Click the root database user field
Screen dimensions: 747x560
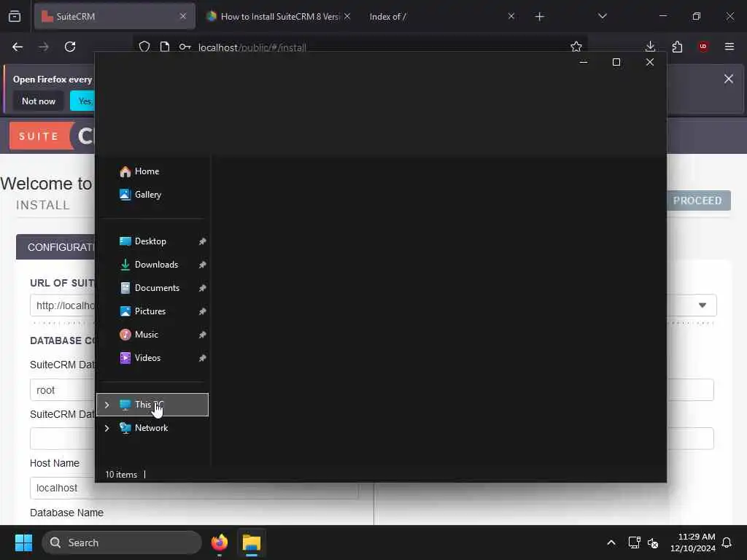[63, 390]
